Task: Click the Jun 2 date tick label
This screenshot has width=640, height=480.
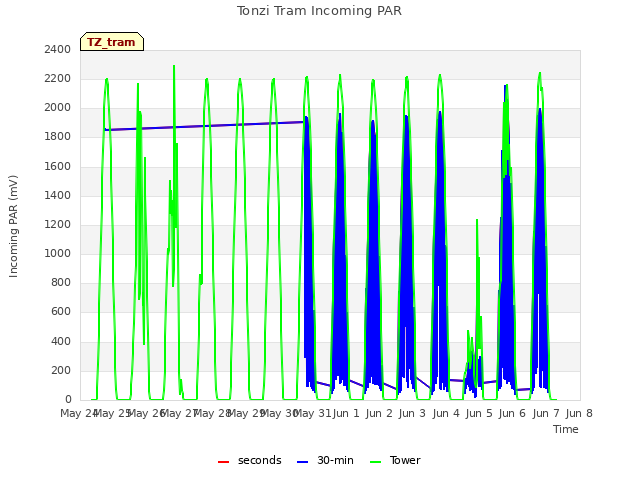Action: point(379,413)
